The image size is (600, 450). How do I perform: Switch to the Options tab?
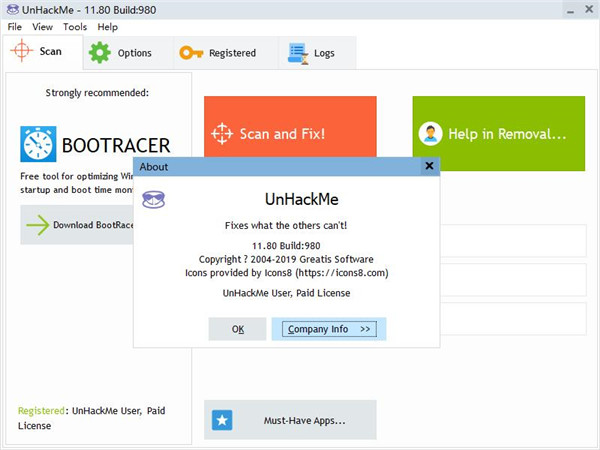tap(128, 53)
